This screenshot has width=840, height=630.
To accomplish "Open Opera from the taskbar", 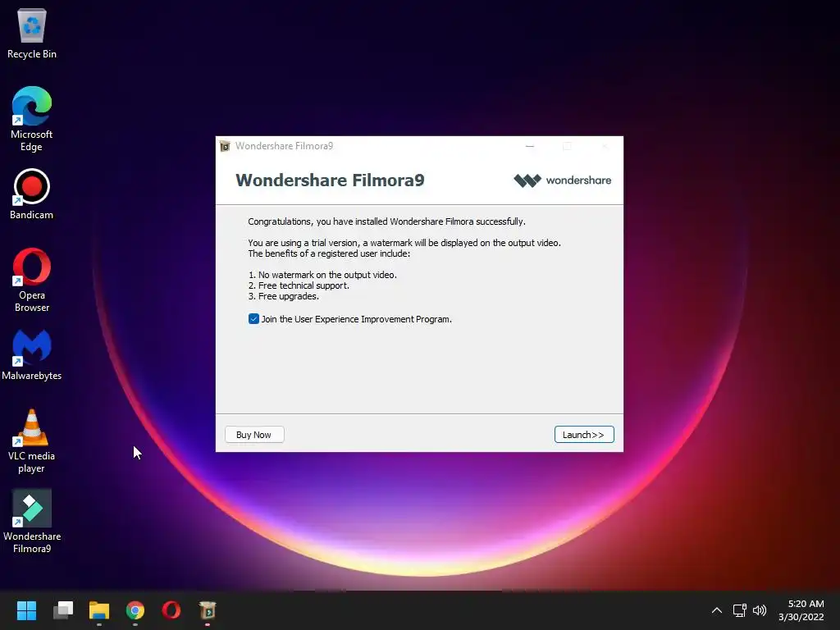I will [171, 610].
